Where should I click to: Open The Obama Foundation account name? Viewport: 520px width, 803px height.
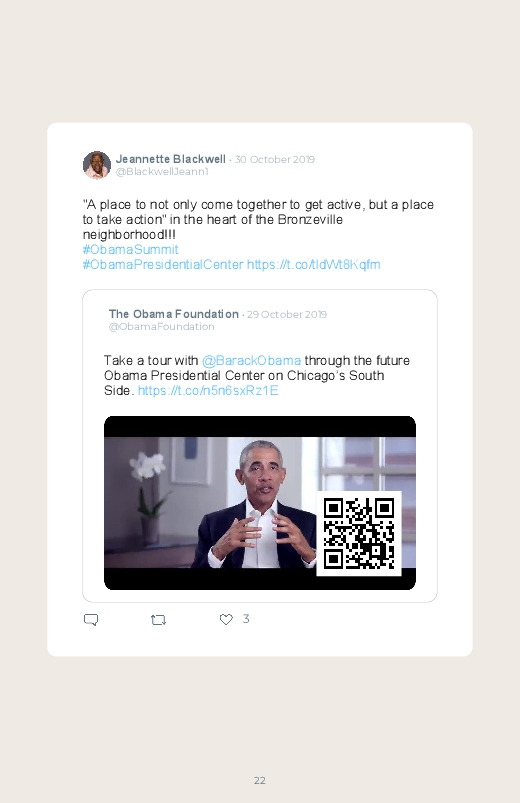pyautogui.click(x=174, y=314)
